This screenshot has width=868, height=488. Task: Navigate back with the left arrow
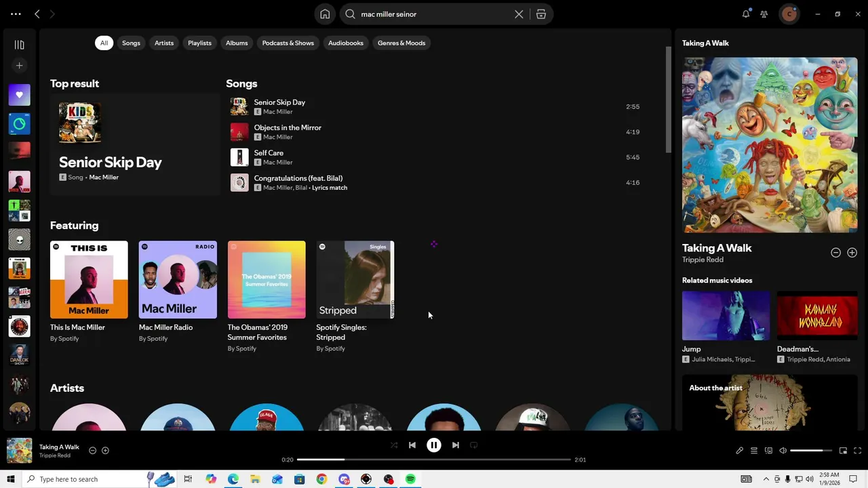(x=37, y=14)
